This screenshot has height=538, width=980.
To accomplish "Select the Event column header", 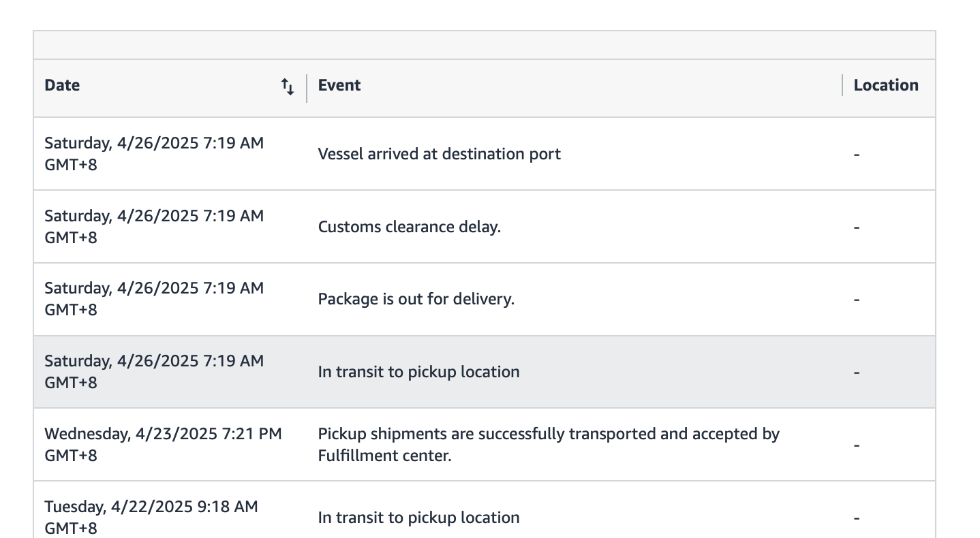I will (339, 85).
